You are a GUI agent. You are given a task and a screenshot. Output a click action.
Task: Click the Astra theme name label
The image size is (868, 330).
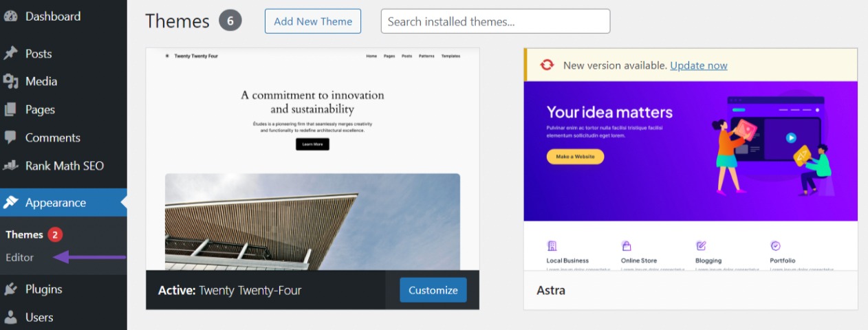[x=551, y=290]
